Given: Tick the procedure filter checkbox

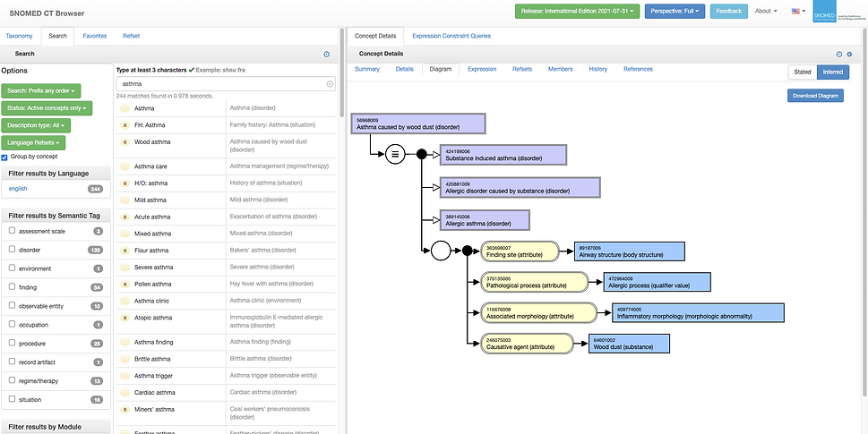Looking at the screenshot, I should tap(13, 344).
